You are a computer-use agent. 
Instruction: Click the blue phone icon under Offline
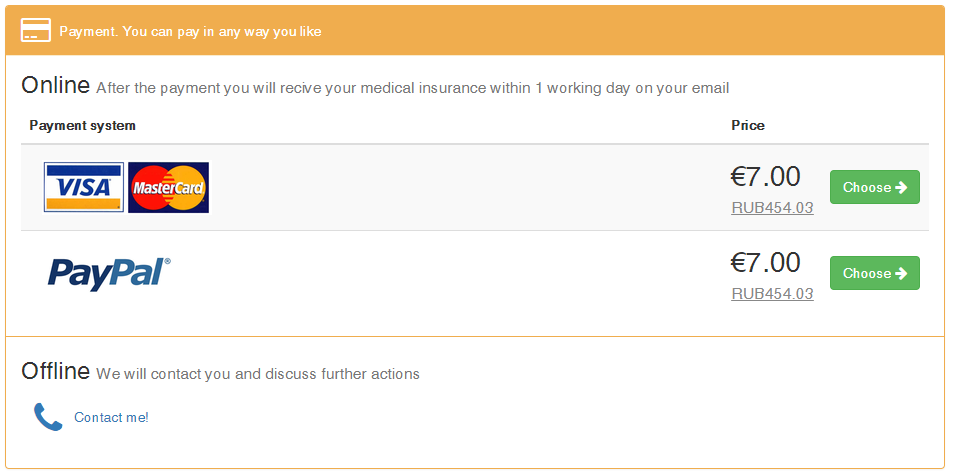pyautogui.click(x=48, y=417)
